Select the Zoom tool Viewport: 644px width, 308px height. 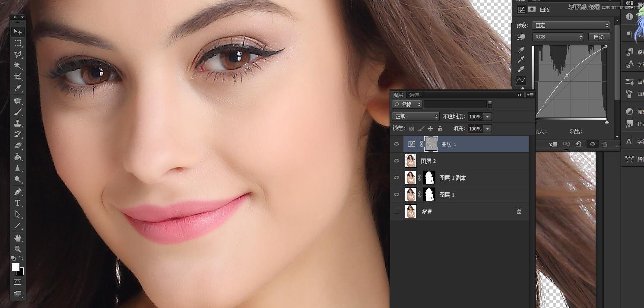coord(18,249)
